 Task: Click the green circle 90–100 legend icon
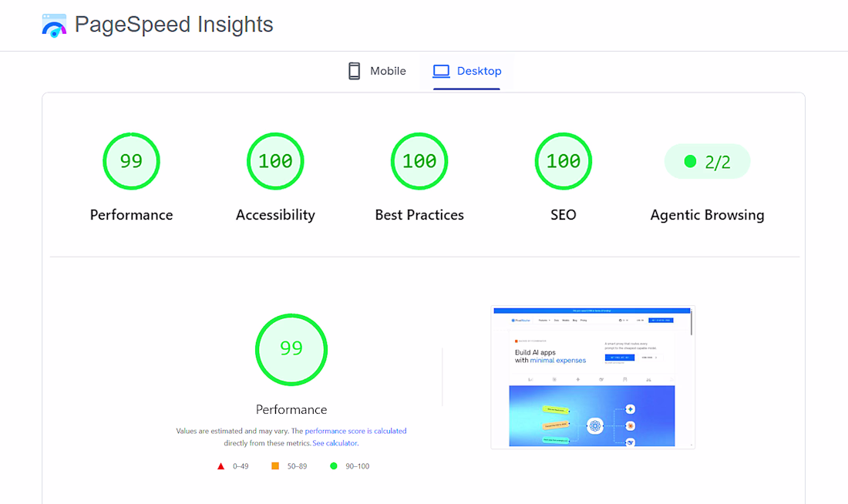(334, 465)
